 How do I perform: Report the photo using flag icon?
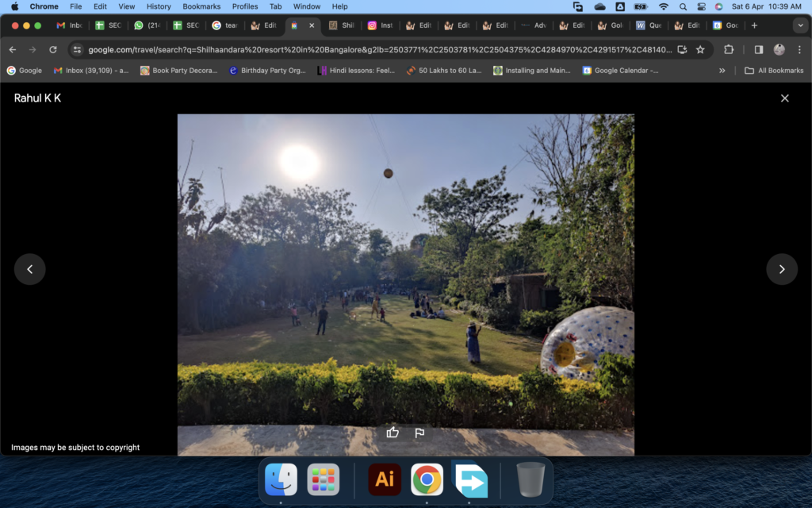(419, 433)
